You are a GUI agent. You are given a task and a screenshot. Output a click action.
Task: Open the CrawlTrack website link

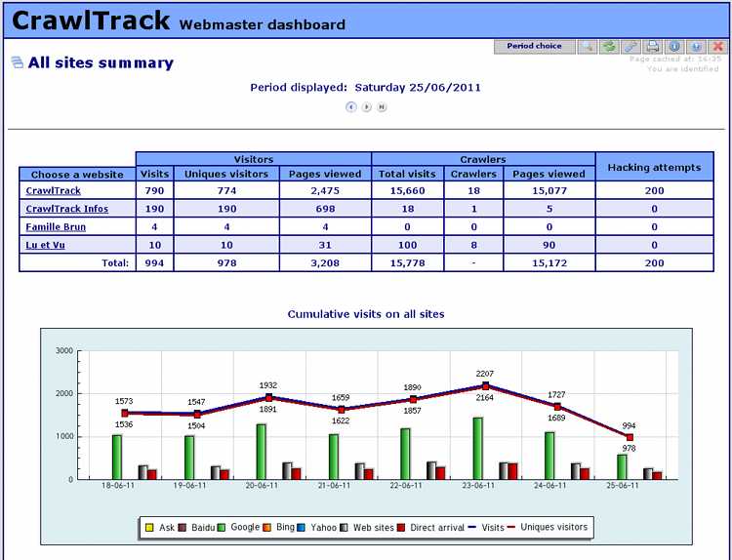[54, 190]
